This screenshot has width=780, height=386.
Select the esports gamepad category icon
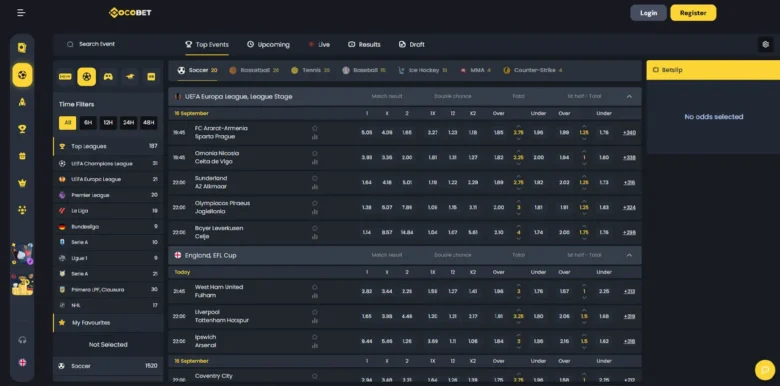point(108,77)
